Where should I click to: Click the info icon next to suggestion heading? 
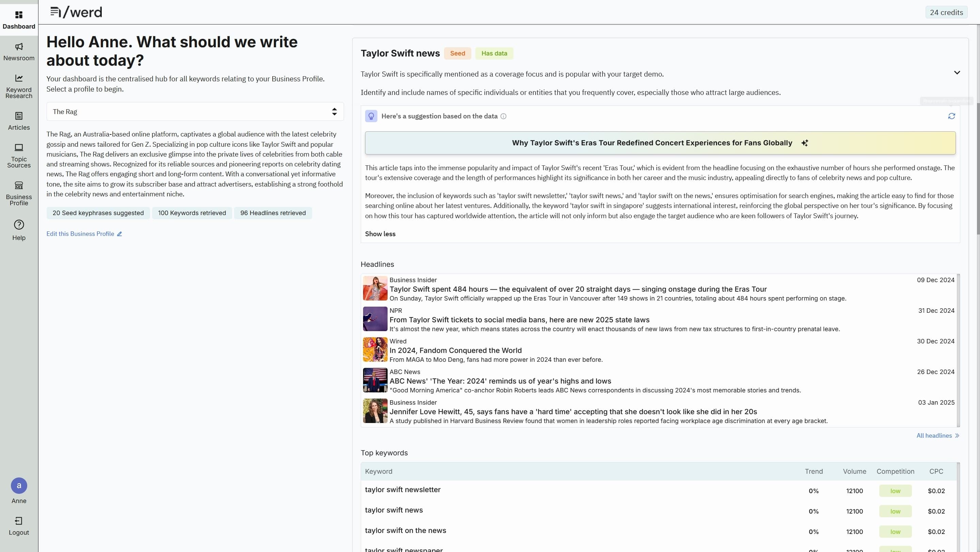pos(503,116)
